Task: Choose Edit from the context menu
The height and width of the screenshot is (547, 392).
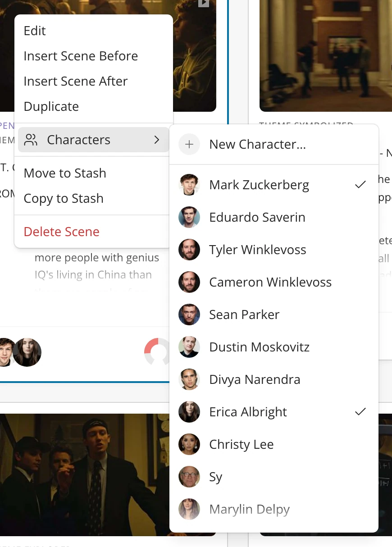Action: tap(94, 31)
